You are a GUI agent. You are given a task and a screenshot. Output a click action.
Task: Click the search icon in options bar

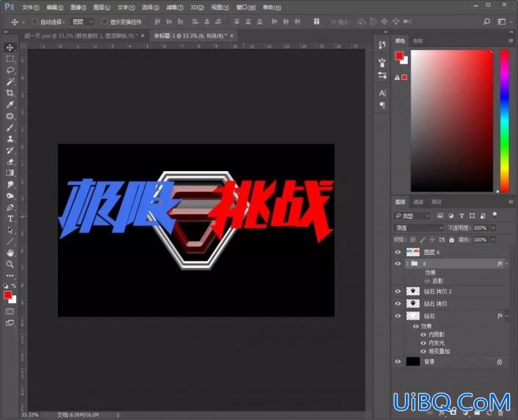tap(486, 22)
